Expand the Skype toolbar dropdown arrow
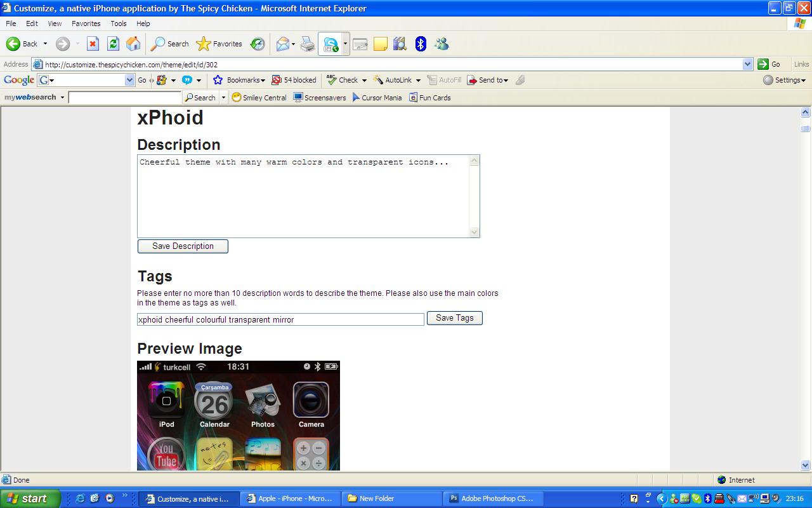This screenshot has height=508, width=812. [x=346, y=44]
